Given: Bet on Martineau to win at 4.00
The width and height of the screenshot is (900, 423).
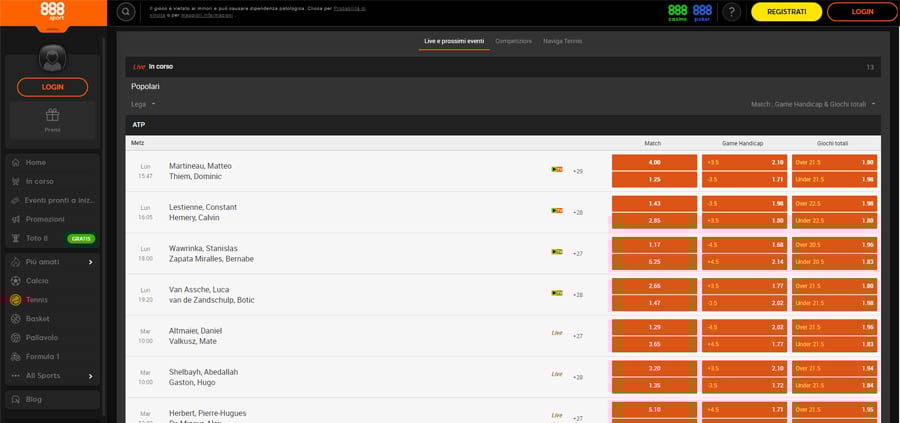Looking at the screenshot, I should 654,162.
